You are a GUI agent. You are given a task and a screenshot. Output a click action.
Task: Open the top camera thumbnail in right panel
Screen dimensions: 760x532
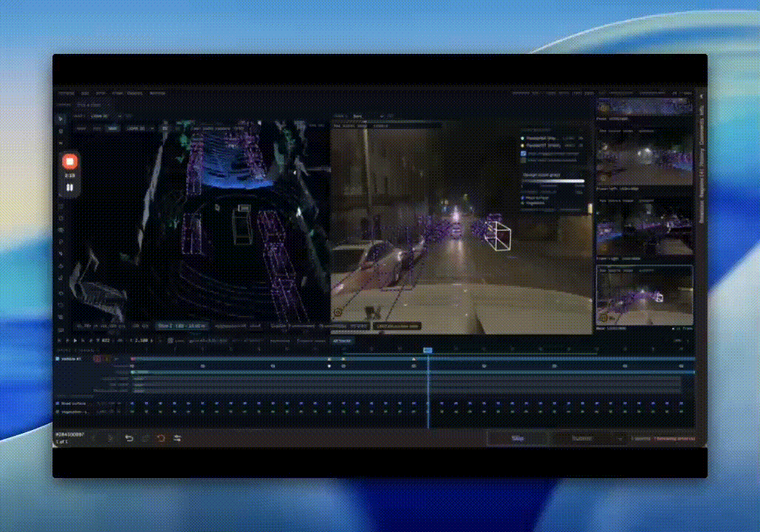tap(645, 106)
